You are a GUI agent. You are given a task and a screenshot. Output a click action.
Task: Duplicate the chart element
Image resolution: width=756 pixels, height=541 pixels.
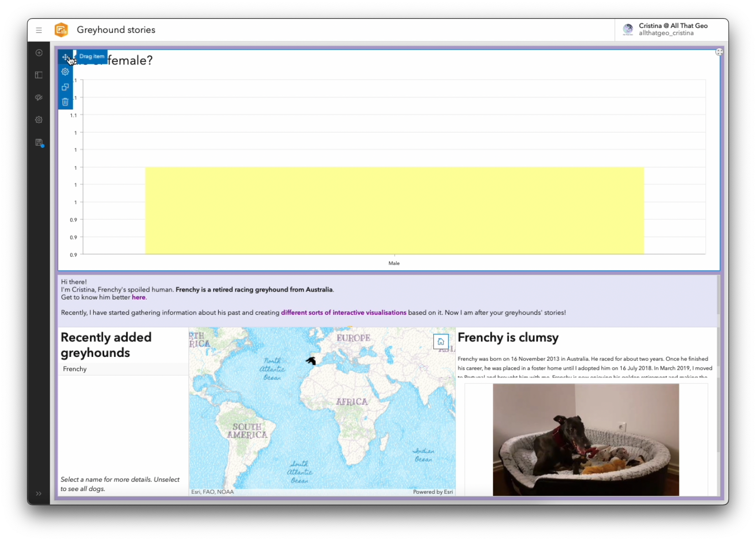[x=65, y=87]
